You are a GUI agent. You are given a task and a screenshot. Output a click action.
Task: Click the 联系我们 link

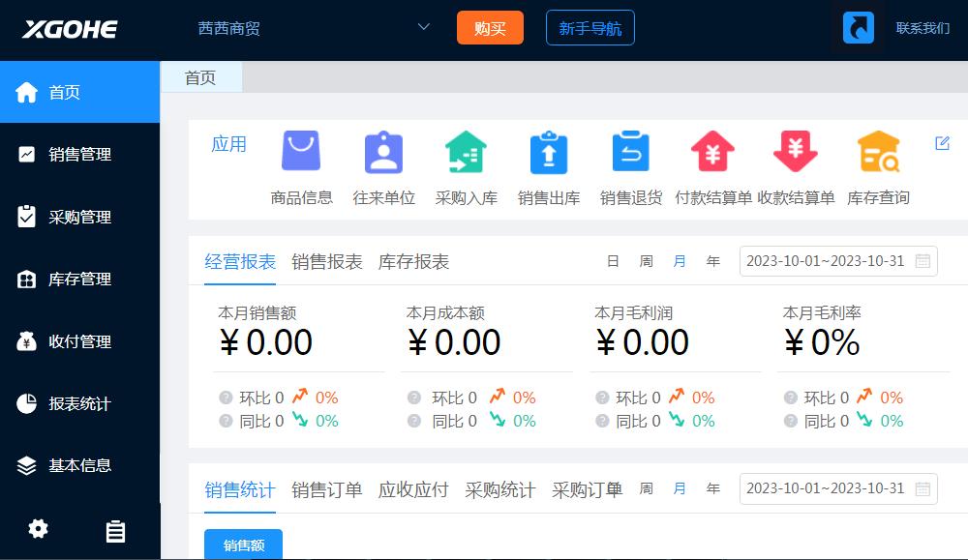[x=923, y=28]
